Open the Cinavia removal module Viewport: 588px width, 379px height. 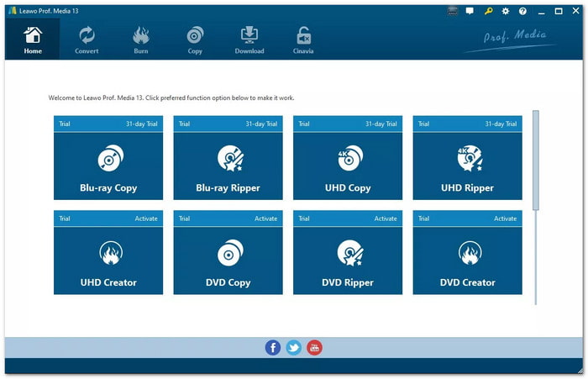tap(303, 39)
